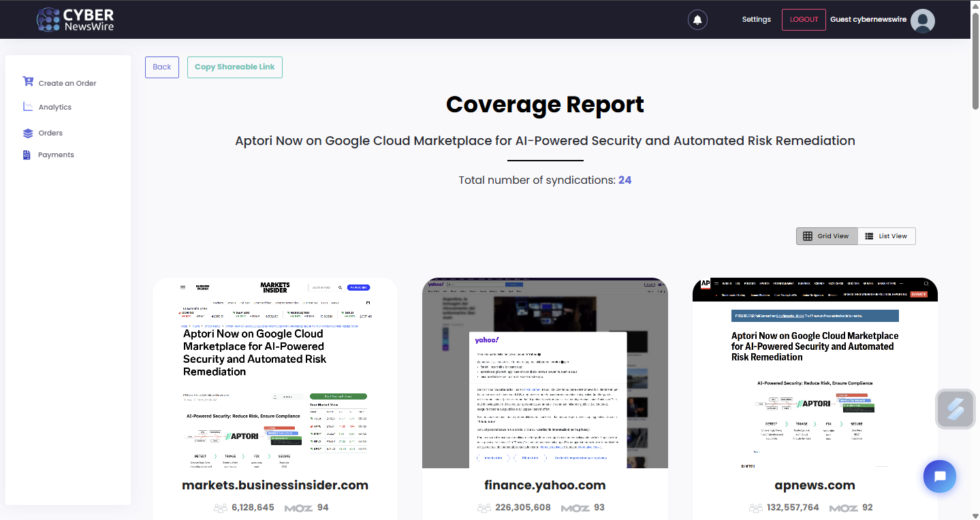Viewport: 980px width, 520px height.
Task: Go Back using the Back button
Action: [162, 67]
